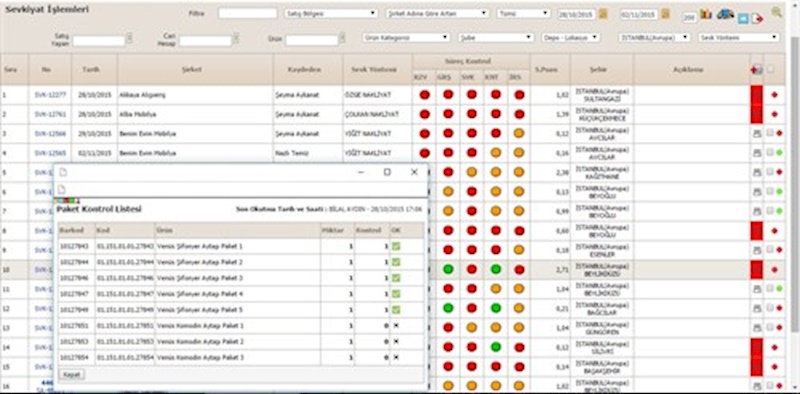Open shipment link SVK-12566
This screenshot has width=800, height=394.
(x=50, y=134)
